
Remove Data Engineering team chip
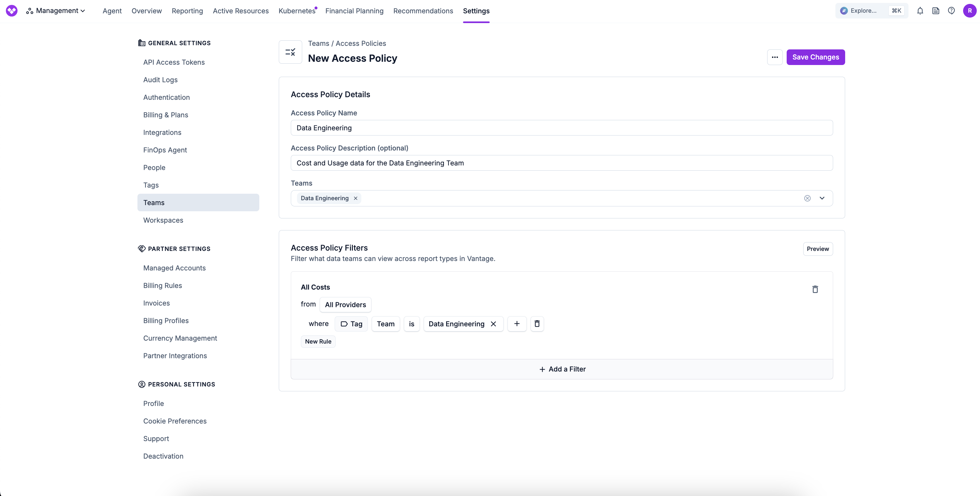[x=355, y=198]
